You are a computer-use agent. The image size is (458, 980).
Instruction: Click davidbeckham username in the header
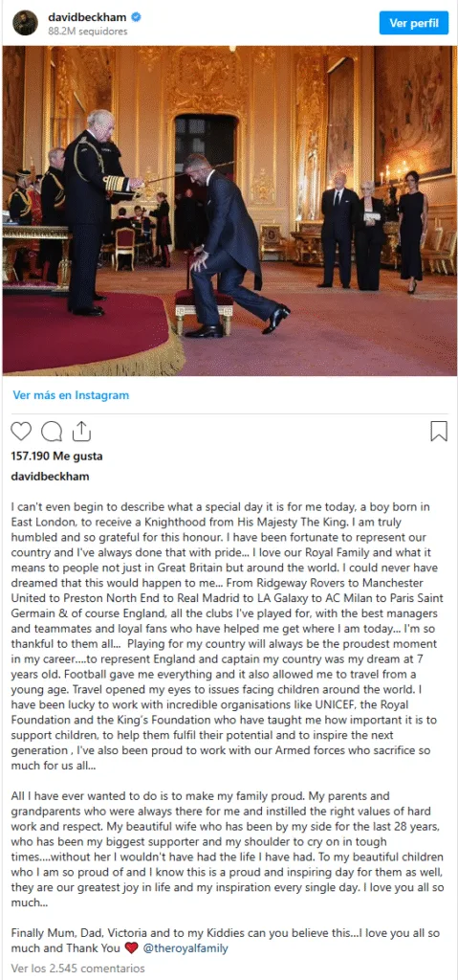pos(87,17)
